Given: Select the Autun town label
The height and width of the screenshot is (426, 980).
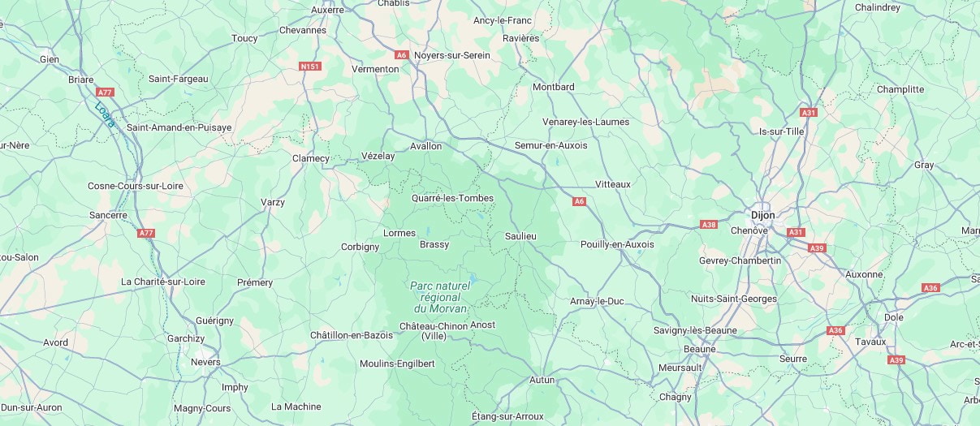Looking at the screenshot, I should [542, 380].
